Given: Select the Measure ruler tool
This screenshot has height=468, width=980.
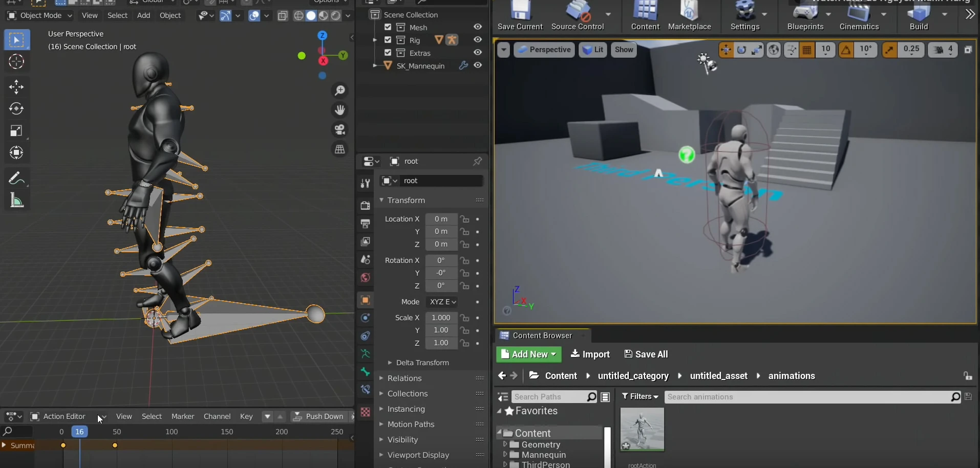Looking at the screenshot, I should 16,200.
